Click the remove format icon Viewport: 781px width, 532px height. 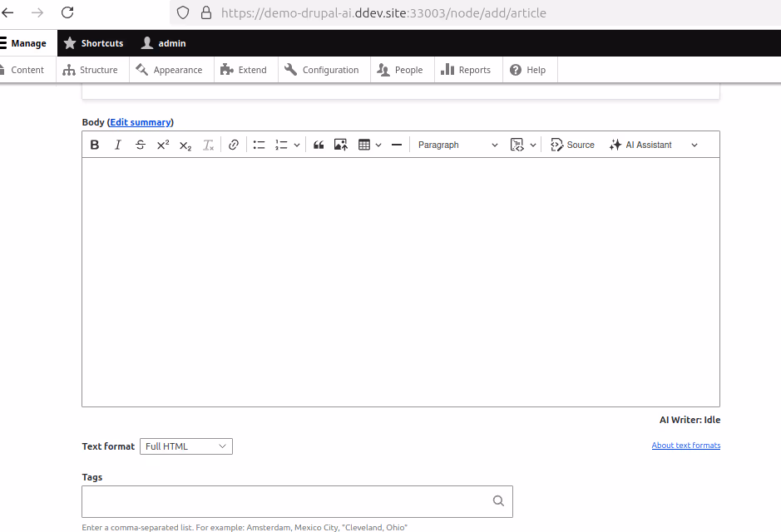pos(208,145)
